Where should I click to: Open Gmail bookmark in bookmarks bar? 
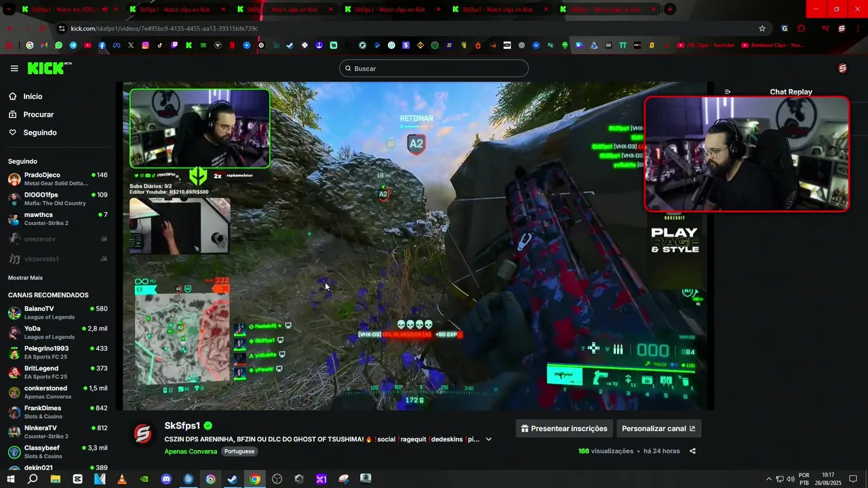pos(44,45)
